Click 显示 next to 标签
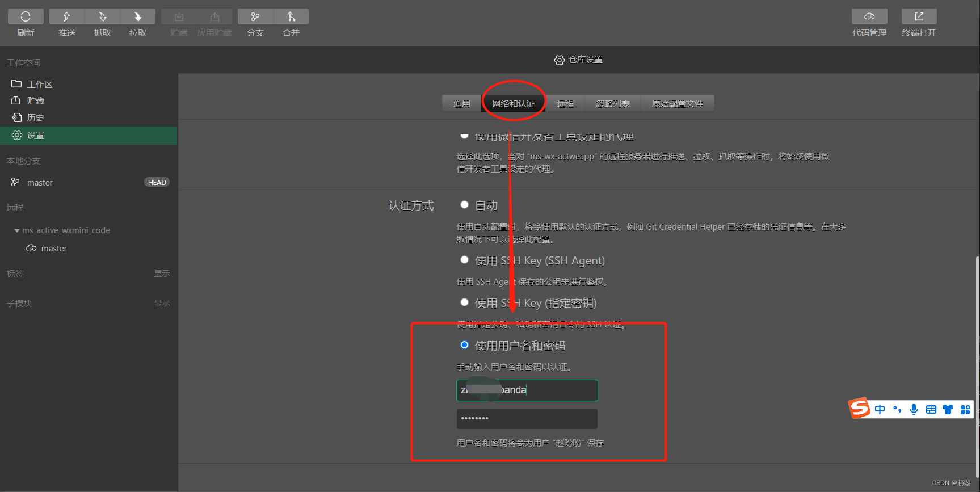980x492 pixels. click(162, 274)
